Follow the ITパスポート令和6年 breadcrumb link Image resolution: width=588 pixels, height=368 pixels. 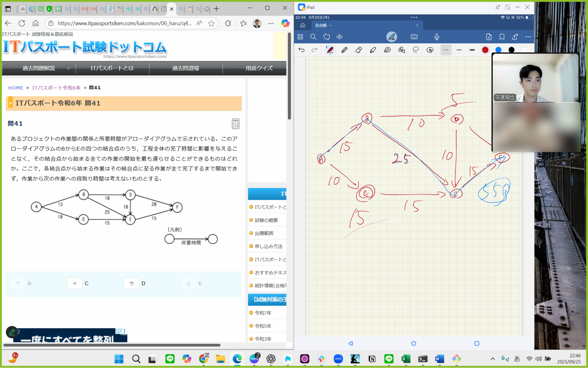(x=56, y=88)
